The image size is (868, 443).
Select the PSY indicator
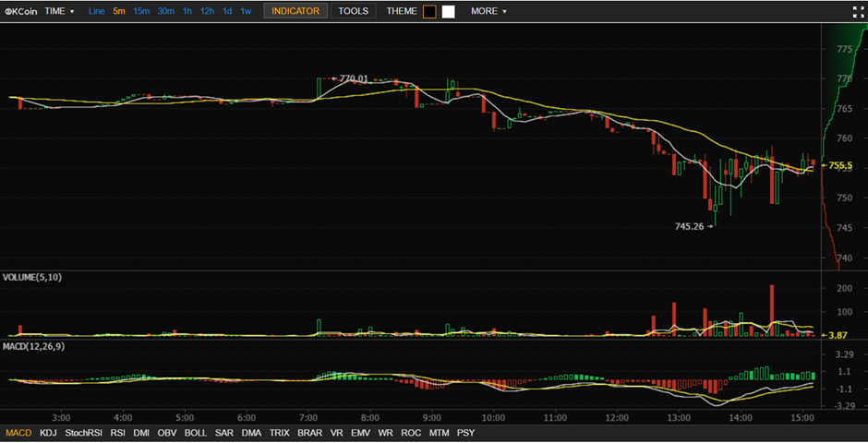point(466,432)
